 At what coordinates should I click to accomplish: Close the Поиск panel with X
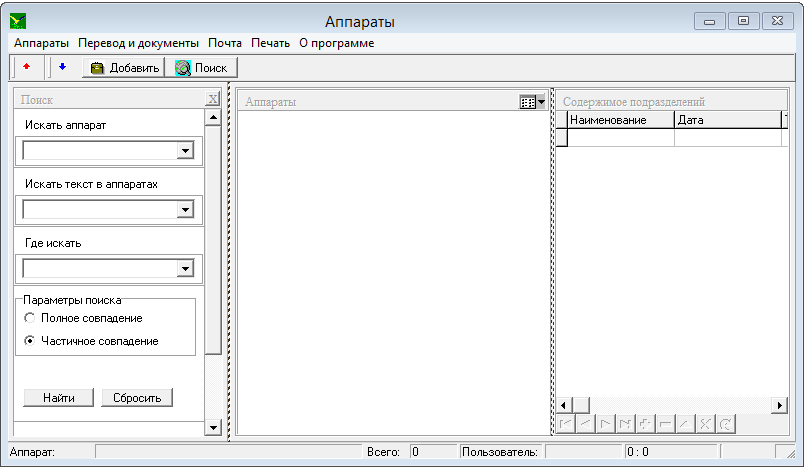pyautogui.click(x=212, y=99)
